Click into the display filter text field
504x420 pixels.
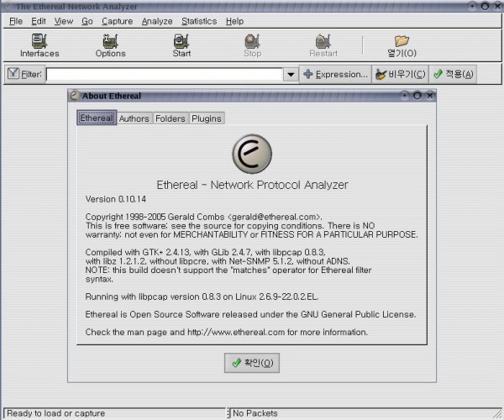[x=165, y=74]
